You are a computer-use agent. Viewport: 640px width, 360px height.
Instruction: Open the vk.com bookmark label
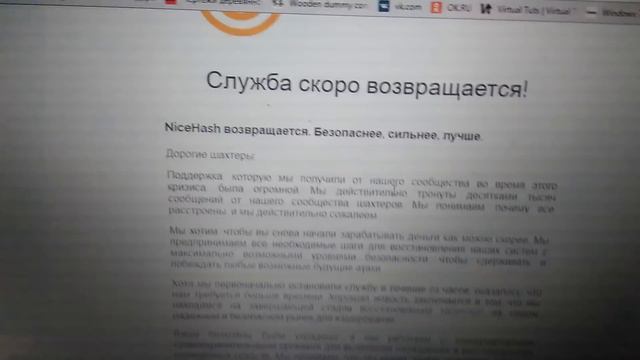pos(408,7)
